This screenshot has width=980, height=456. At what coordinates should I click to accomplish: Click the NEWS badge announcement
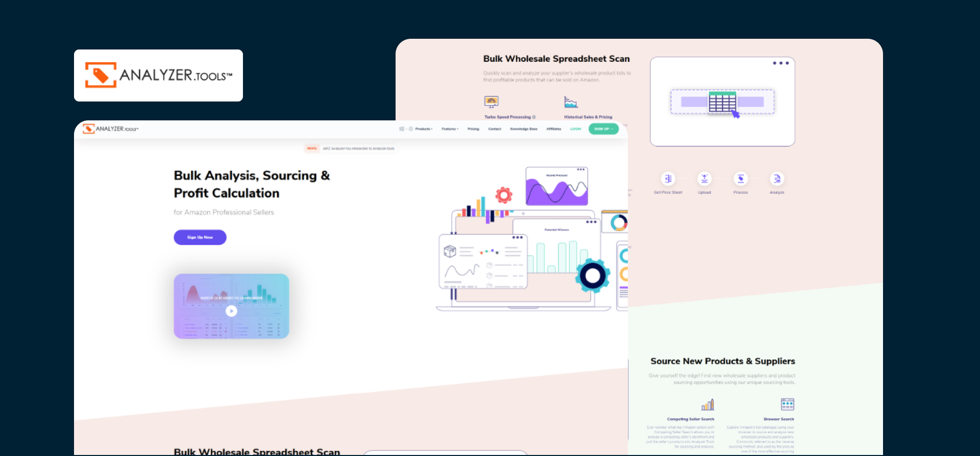tap(312, 148)
